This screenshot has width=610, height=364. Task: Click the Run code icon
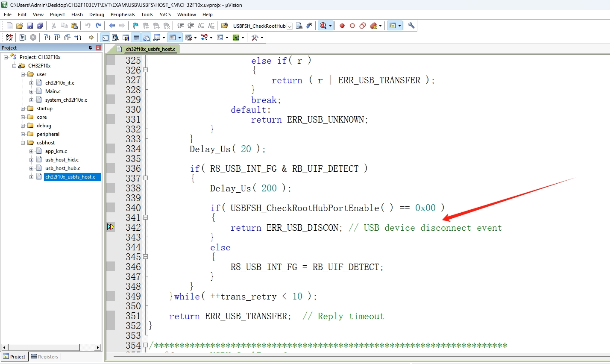[x=23, y=38]
